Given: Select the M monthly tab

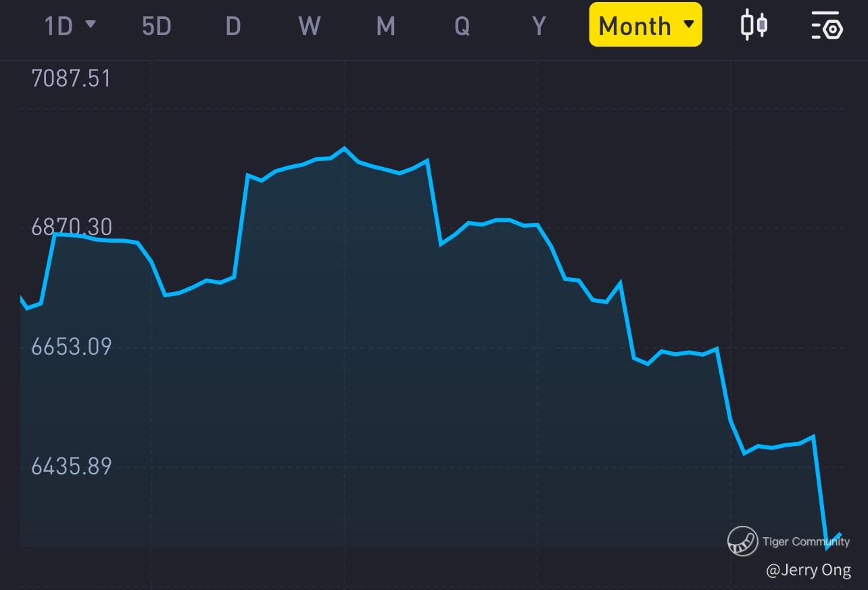Looking at the screenshot, I should [x=385, y=26].
